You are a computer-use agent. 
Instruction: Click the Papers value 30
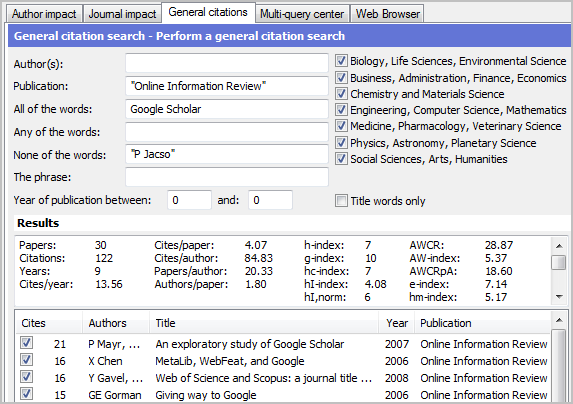(x=100, y=245)
